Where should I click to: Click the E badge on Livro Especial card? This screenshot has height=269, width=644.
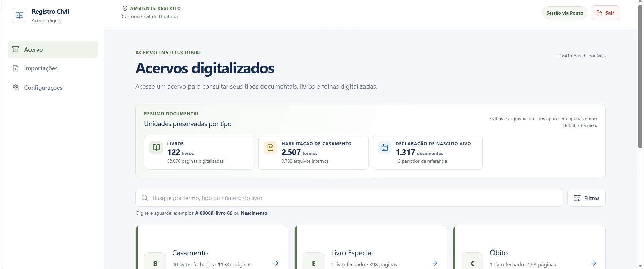pos(314,261)
